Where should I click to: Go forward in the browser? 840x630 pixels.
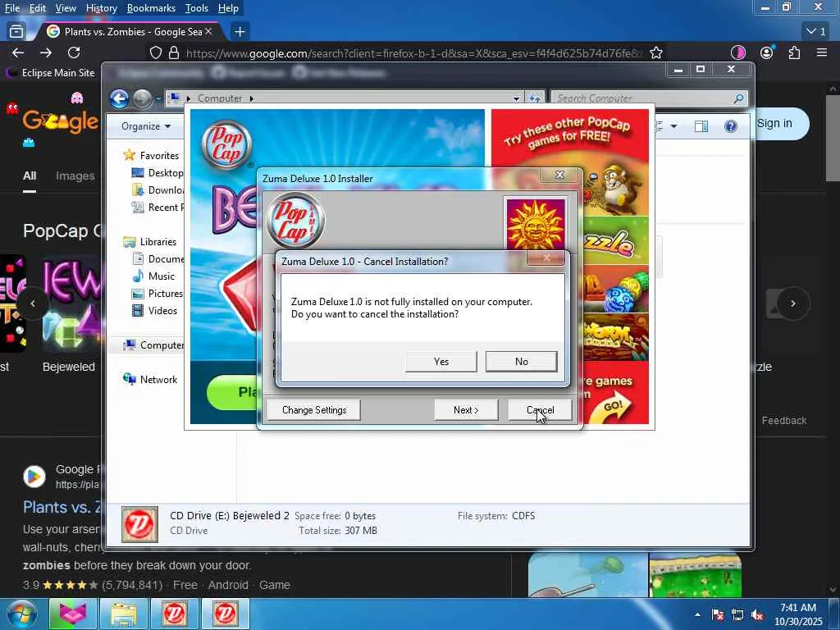click(x=46, y=52)
